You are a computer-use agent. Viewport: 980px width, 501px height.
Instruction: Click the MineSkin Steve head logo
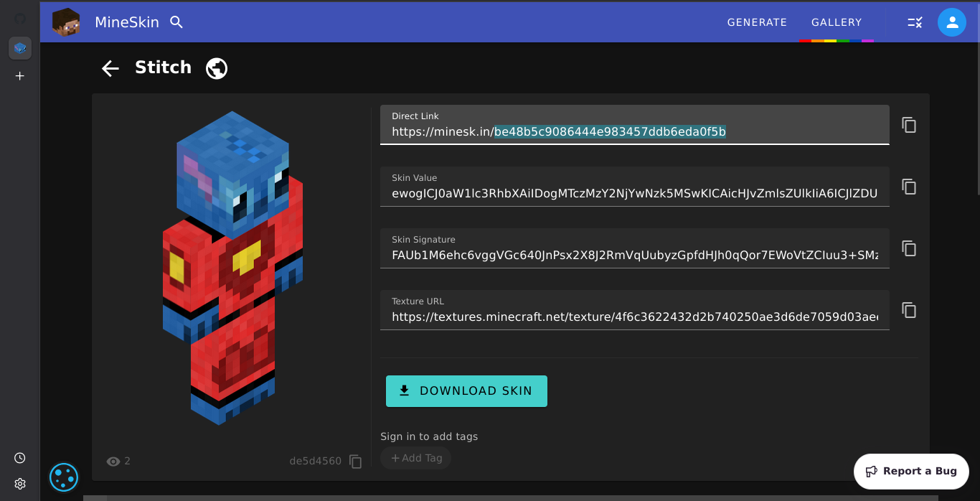pos(66,22)
